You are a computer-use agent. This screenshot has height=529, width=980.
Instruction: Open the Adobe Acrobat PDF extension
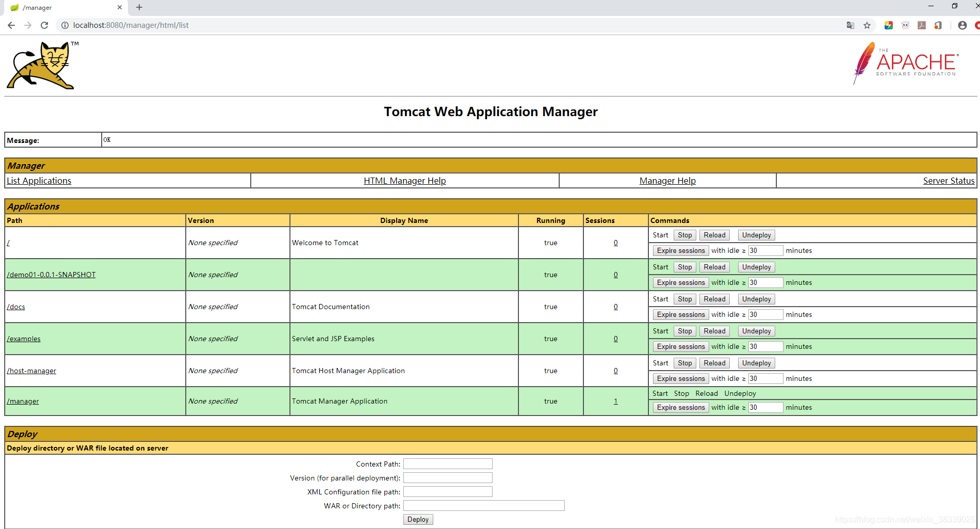click(x=922, y=25)
